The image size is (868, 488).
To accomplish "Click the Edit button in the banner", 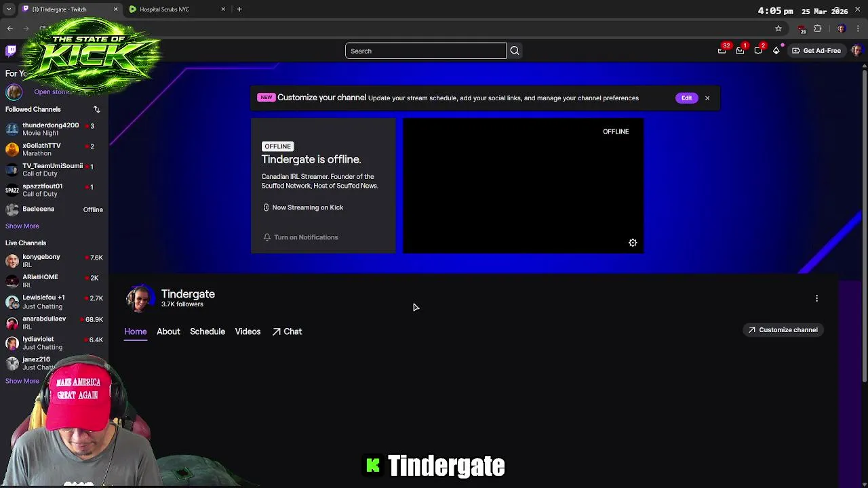I will 686,98.
